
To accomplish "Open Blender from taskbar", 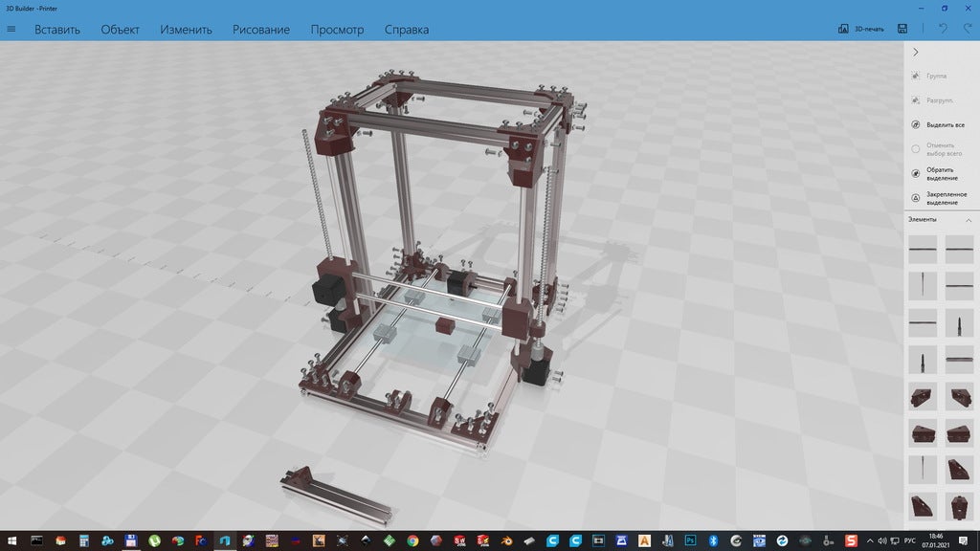I will (506, 540).
